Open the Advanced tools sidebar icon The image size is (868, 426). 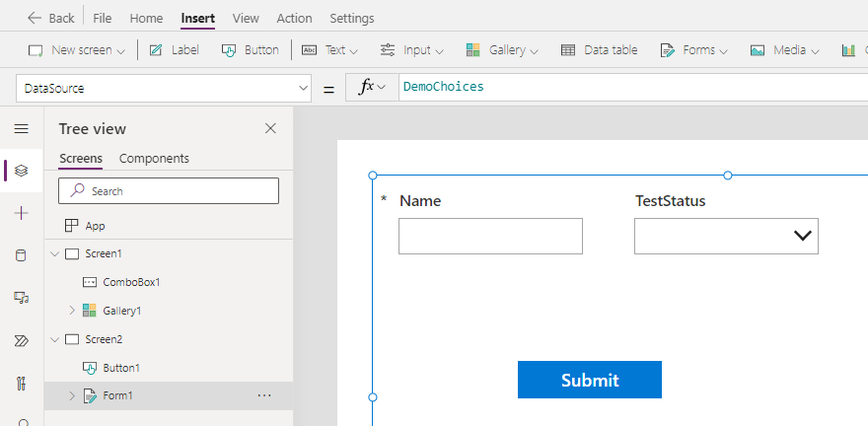[21, 383]
